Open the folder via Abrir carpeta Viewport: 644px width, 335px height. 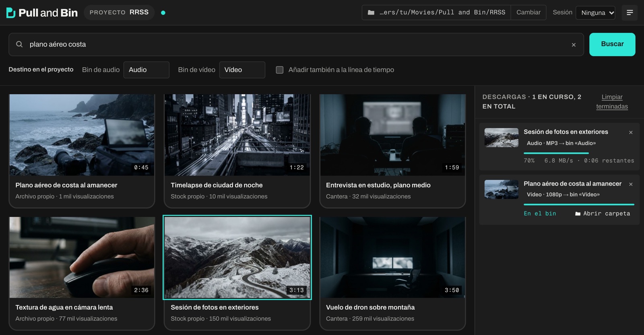[x=603, y=214]
